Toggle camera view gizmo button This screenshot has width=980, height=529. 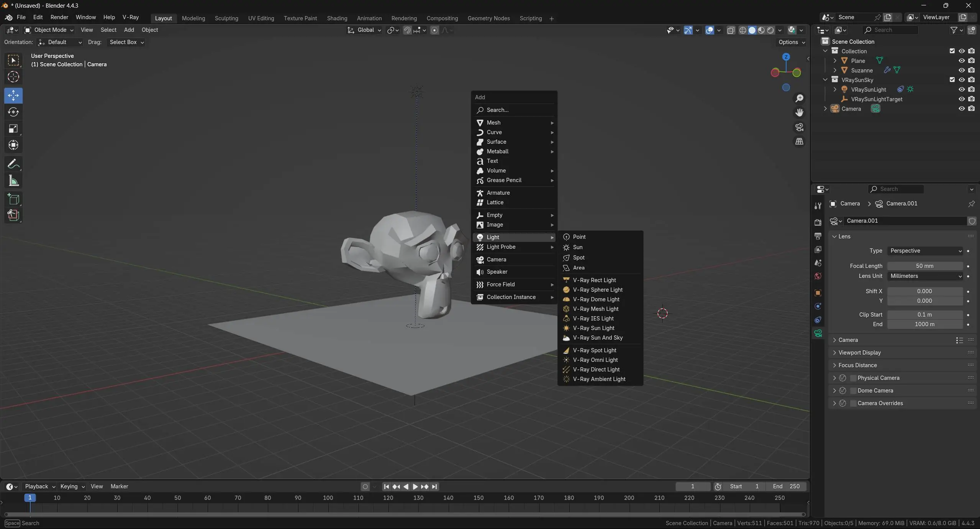pyautogui.click(x=799, y=127)
